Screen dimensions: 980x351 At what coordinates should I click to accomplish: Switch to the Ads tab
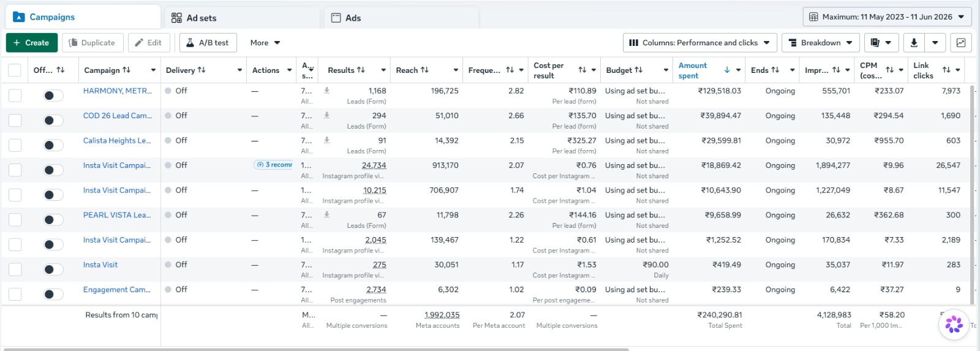pyautogui.click(x=401, y=18)
